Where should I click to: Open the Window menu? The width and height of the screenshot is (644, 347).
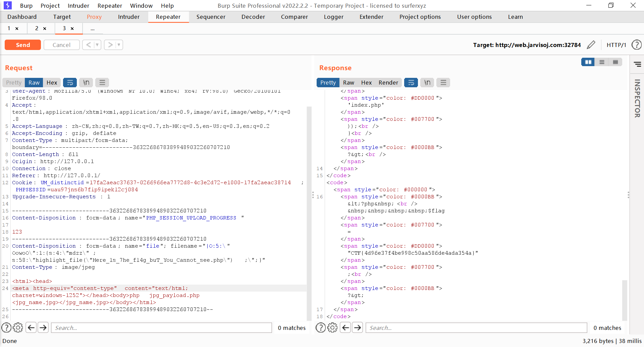click(141, 6)
